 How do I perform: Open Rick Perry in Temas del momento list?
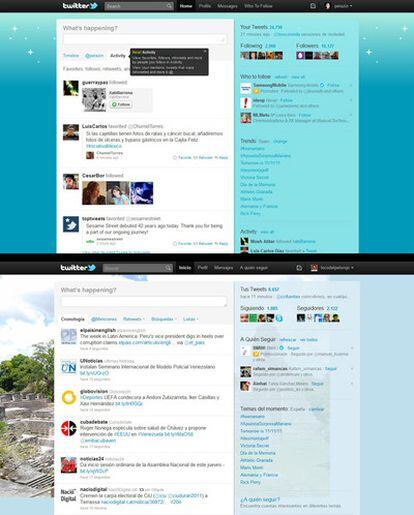(x=250, y=482)
